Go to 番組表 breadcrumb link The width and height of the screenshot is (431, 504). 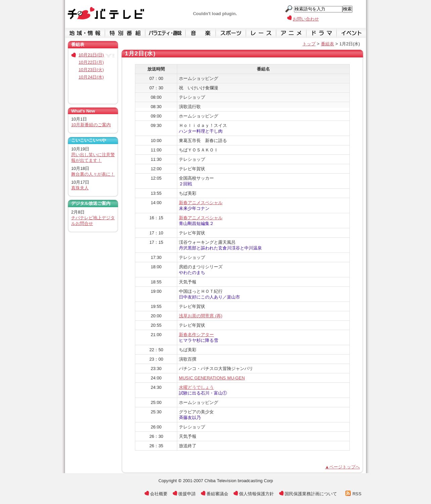point(327,44)
